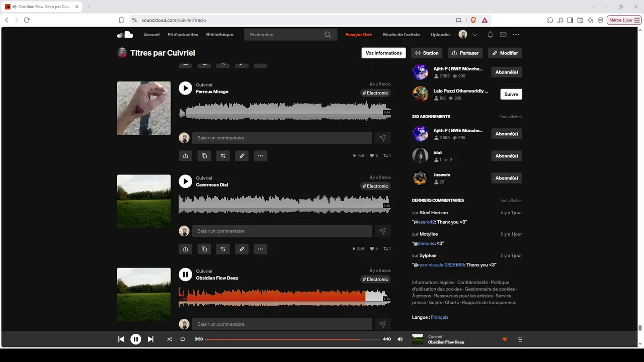644x362 pixels.
Task: Open the header more options menu
Action: (516, 35)
